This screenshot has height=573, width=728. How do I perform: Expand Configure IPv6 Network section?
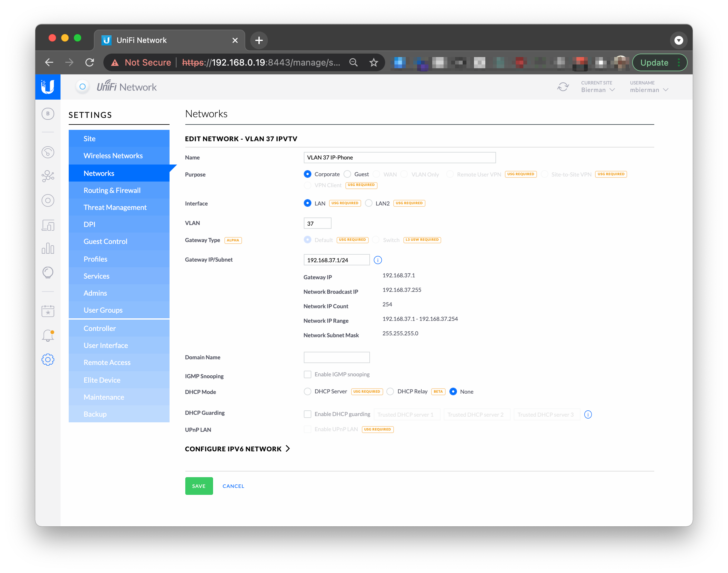point(237,449)
